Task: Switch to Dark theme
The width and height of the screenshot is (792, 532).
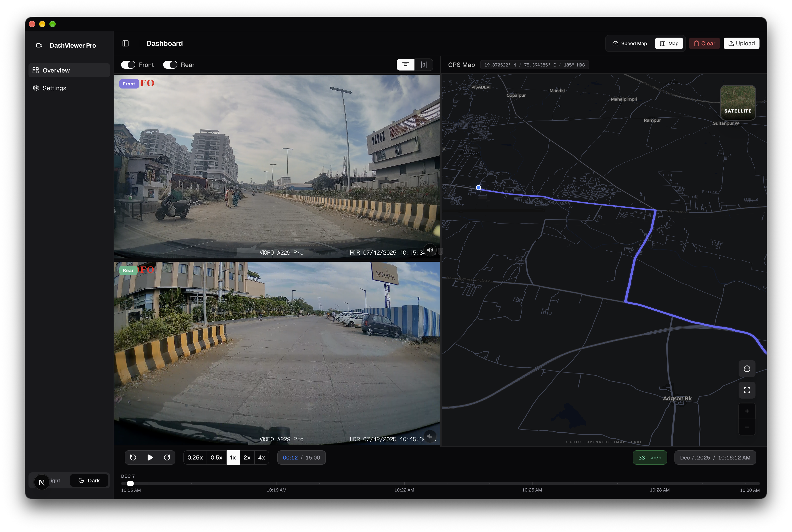Action: coord(89,480)
